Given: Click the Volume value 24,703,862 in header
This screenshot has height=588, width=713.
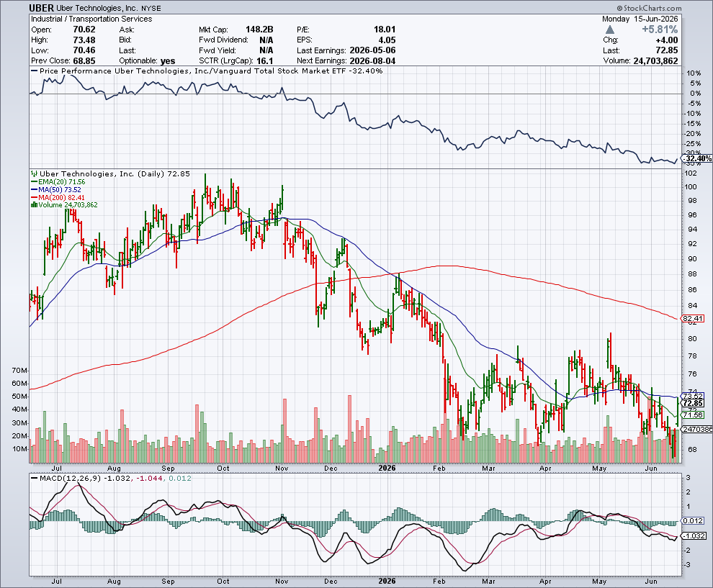Looking at the screenshot, I should pyautogui.click(x=655, y=61).
